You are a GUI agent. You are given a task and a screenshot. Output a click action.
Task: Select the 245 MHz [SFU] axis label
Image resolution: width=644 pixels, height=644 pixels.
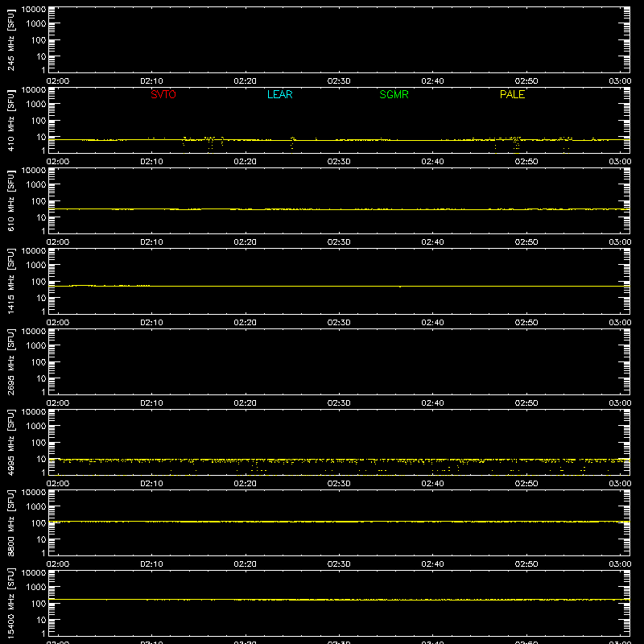pos(10,39)
